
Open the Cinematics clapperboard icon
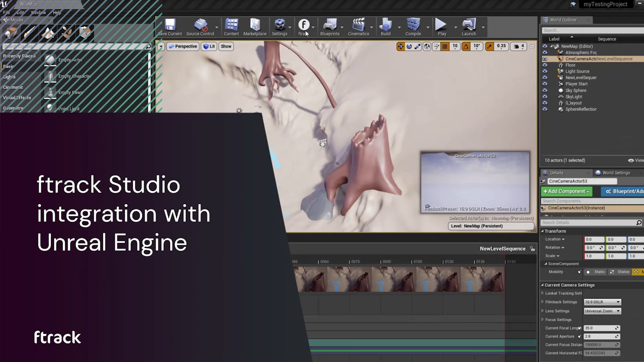358,27
